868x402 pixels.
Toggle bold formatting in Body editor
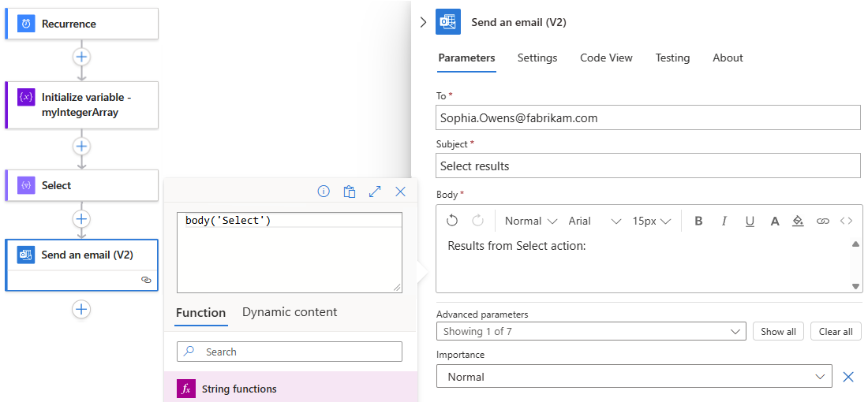698,221
